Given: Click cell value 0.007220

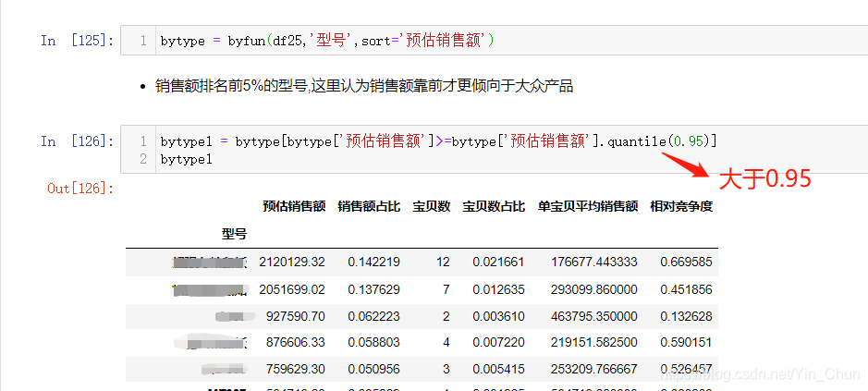Looking at the screenshot, I should tap(498, 343).
